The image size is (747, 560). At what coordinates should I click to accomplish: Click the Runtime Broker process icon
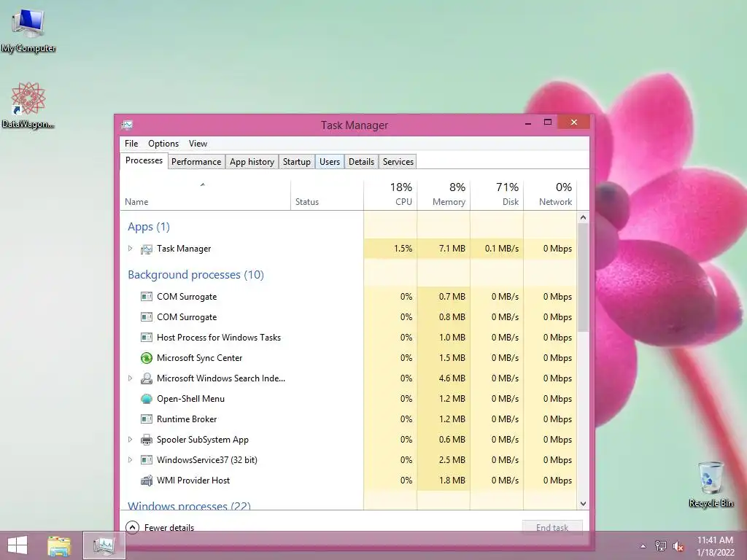click(x=146, y=419)
